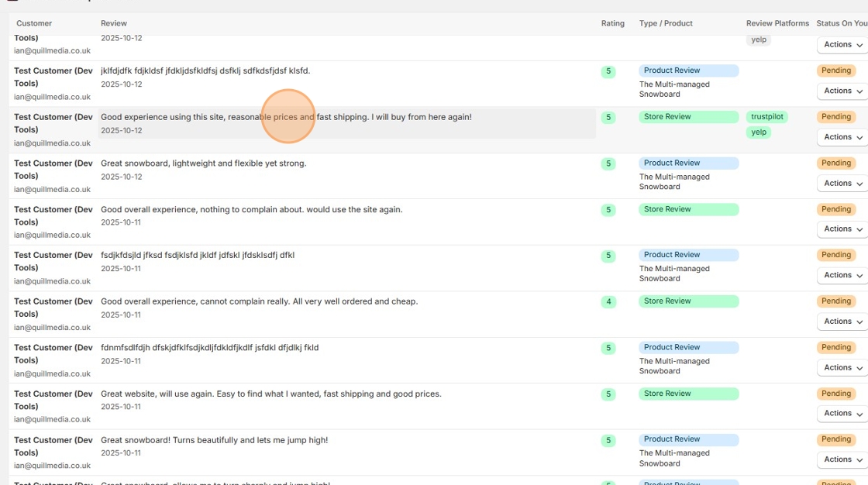This screenshot has width=868, height=485.
Task: Click 'The Multi-managed Snowboard' in 'fdnmfsdlfdjh' row
Action: pyautogui.click(x=674, y=366)
